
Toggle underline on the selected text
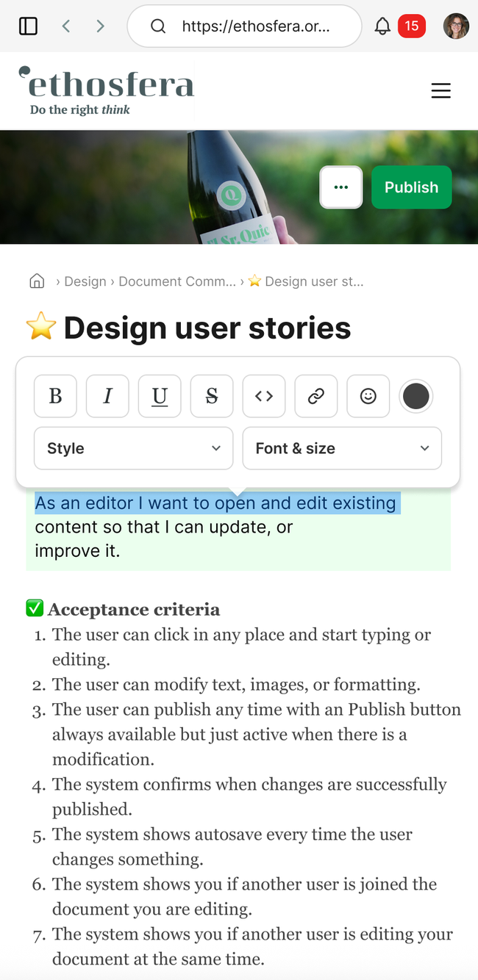(160, 396)
